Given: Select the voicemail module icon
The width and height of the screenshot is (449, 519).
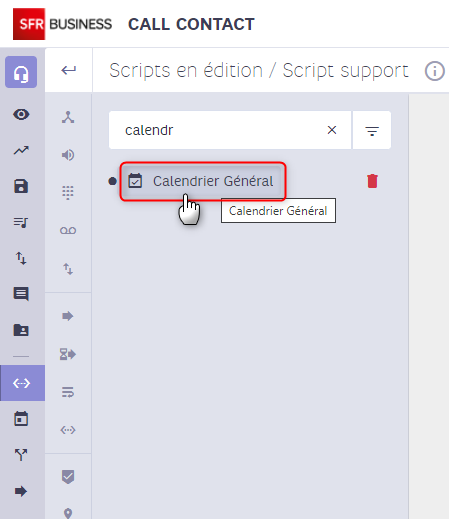Looking at the screenshot, I should click(68, 230).
